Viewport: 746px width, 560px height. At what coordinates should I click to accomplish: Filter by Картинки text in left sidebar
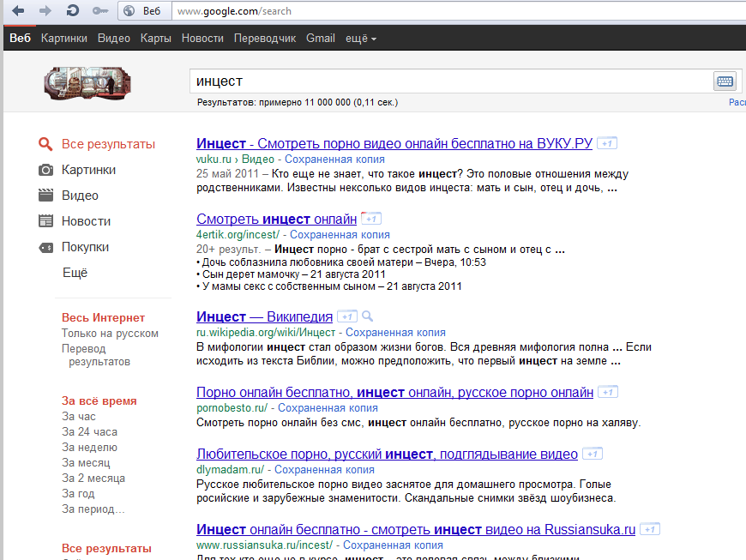88,170
